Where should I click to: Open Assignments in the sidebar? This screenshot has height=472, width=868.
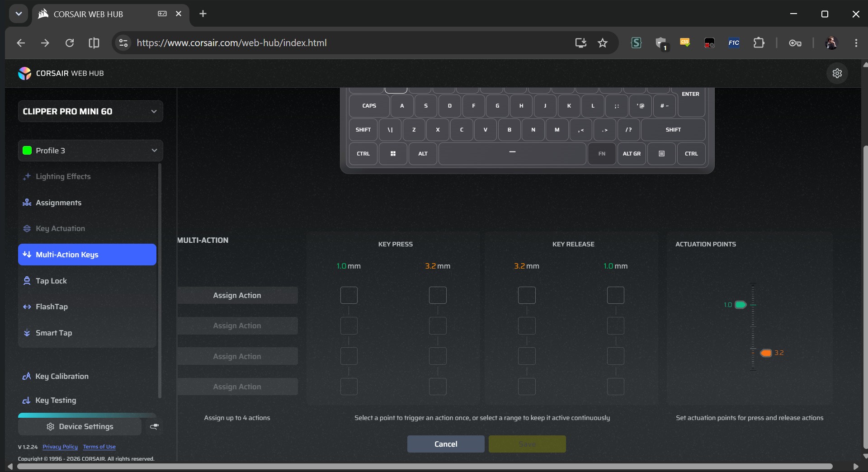tap(87, 203)
